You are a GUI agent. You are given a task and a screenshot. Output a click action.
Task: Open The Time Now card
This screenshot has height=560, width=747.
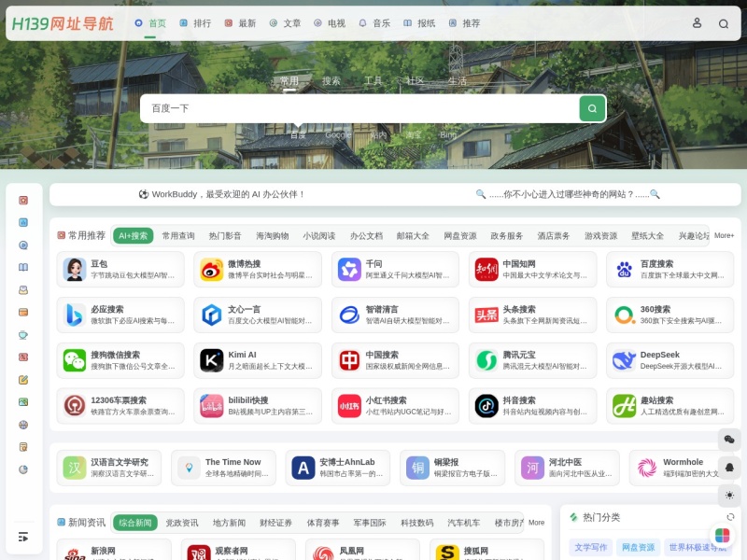[x=223, y=468]
